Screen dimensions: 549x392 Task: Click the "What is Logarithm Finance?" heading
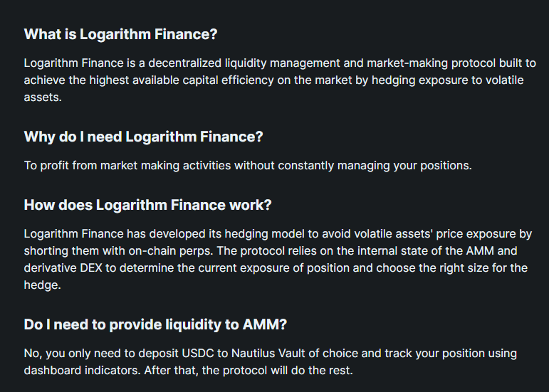coord(120,34)
